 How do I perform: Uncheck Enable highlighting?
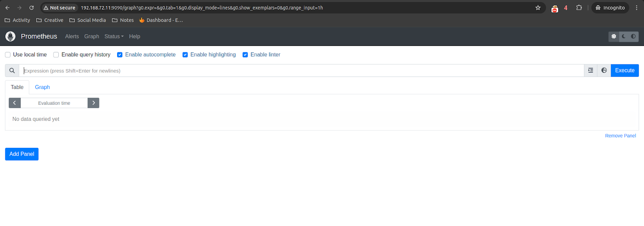coord(185,55)
